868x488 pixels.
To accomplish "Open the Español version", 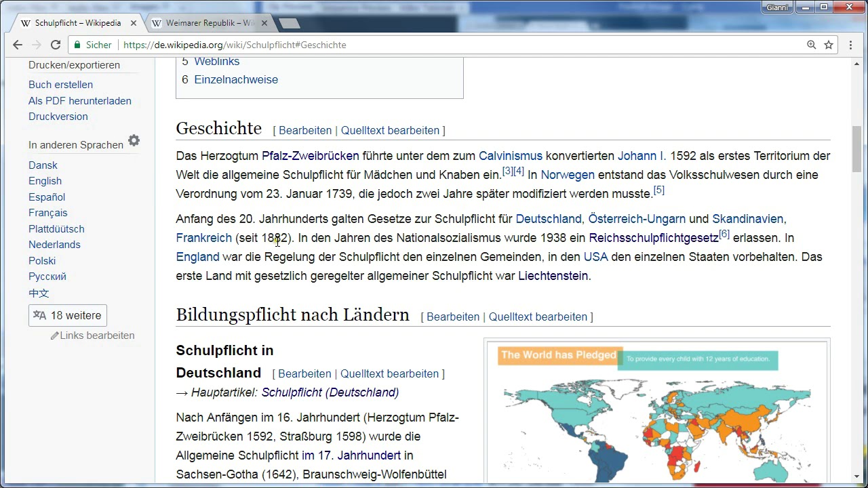I will pyautogui.click(x=47, y=197).
